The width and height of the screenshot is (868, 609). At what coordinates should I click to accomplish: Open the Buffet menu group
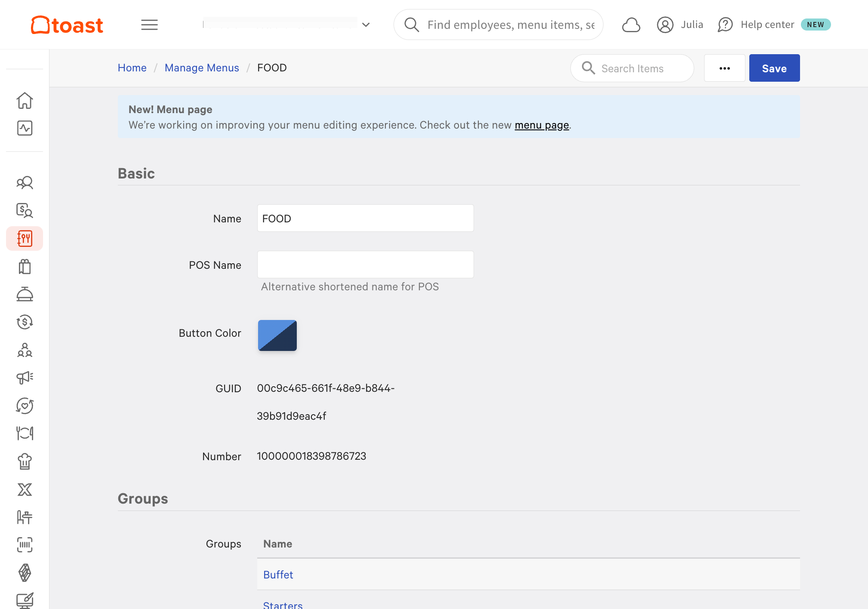pos(278,575)
